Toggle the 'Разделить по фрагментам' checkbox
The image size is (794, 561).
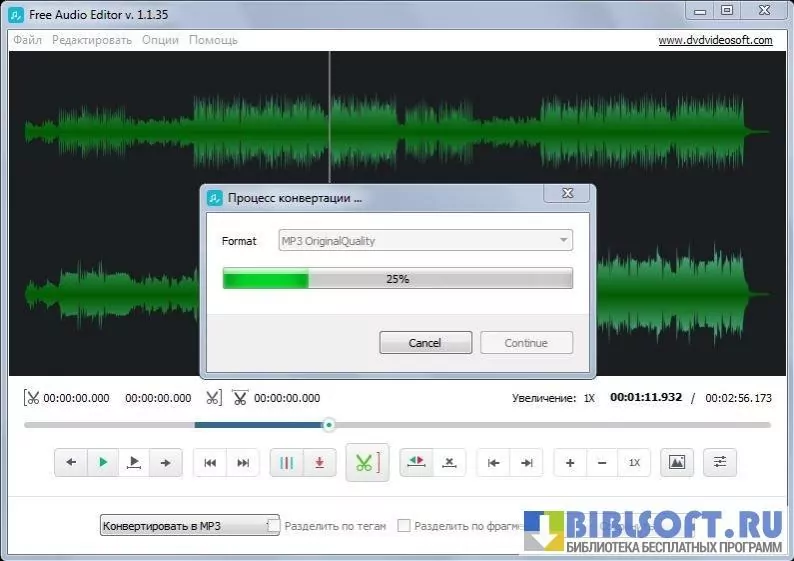(x=404, y=525)
